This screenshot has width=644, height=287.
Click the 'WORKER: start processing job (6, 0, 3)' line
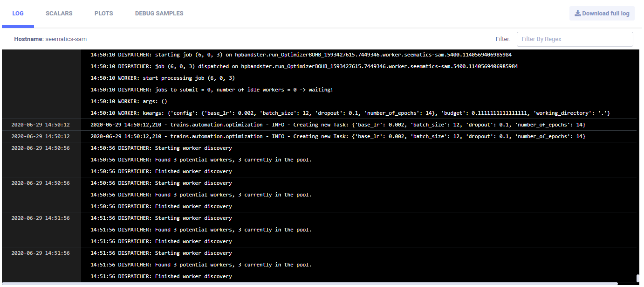(163, 78)
